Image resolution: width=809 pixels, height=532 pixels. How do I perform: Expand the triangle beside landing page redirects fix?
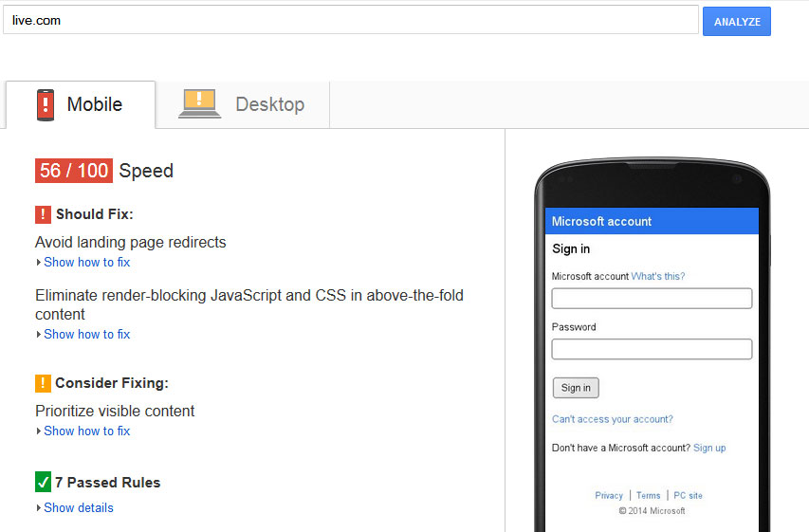(x=39, y=262)
